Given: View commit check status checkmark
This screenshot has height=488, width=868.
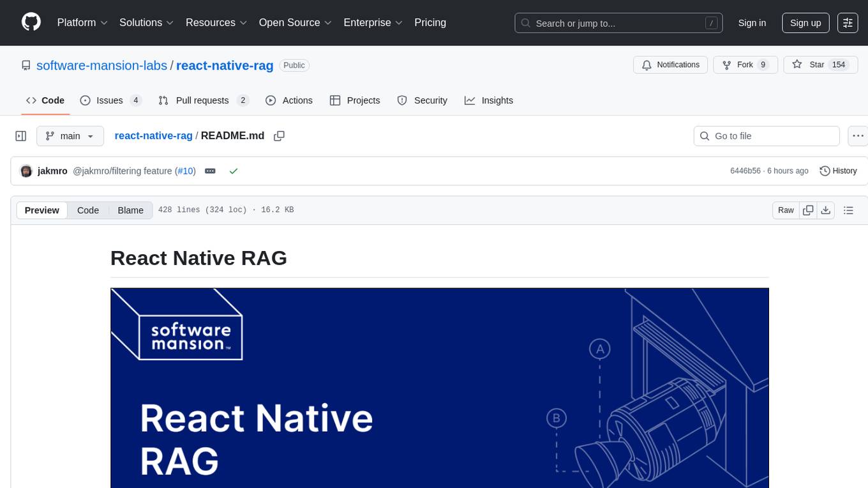Looking at the screenshot, I should coord(234,171).
